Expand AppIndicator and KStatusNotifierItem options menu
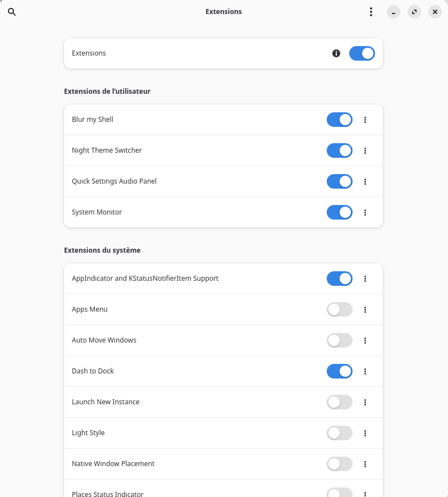Screen dimensions: 448x497 tap(365, 279)
